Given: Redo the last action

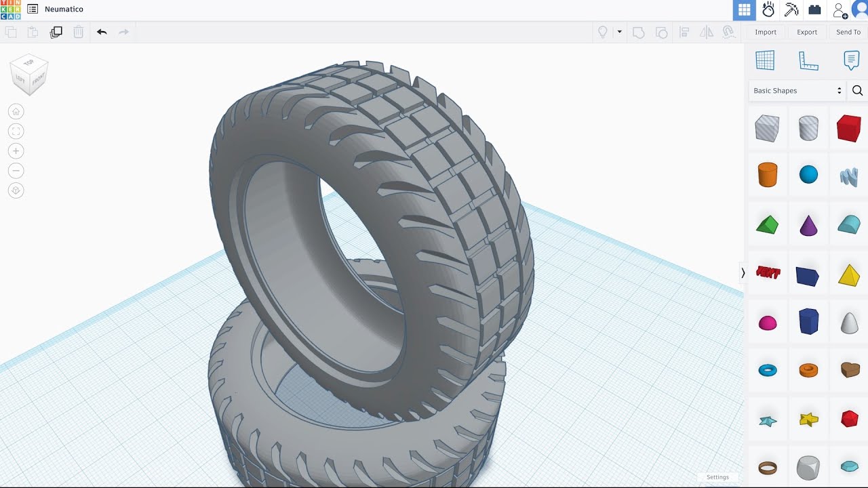Looking at the screenshot, I should (123, 32).
